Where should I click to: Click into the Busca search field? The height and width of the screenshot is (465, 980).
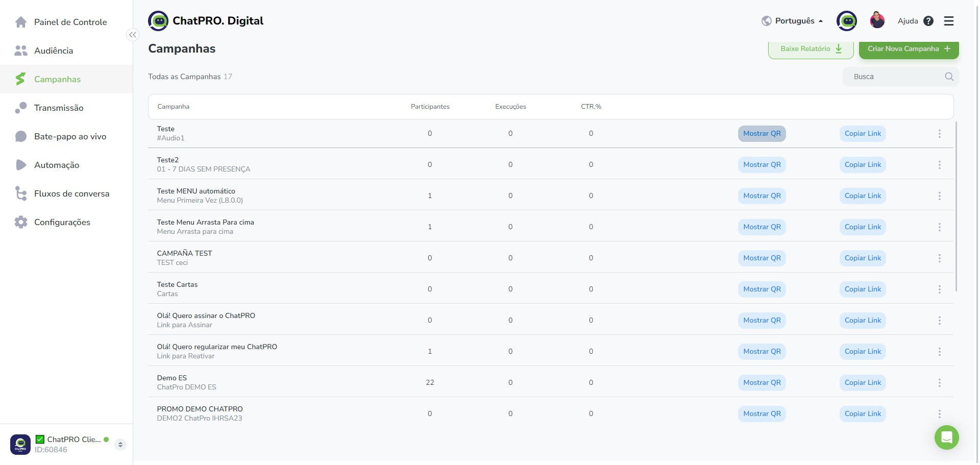(x=900, y=77)
